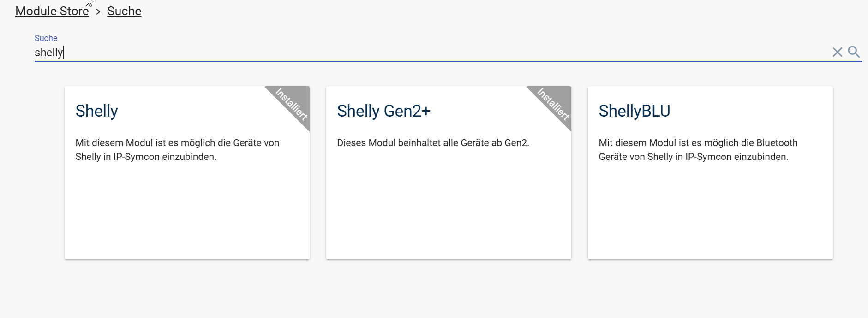This screenshot has height=318, width=868.
Task: Click the "Dieses Modul beinhaltet" description text
Action: pos(433,143)
